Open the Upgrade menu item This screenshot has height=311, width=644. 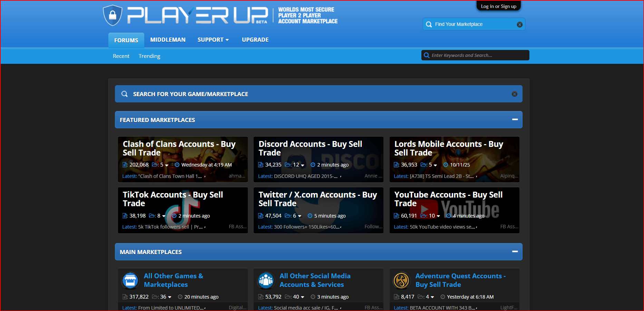point(255,40)
